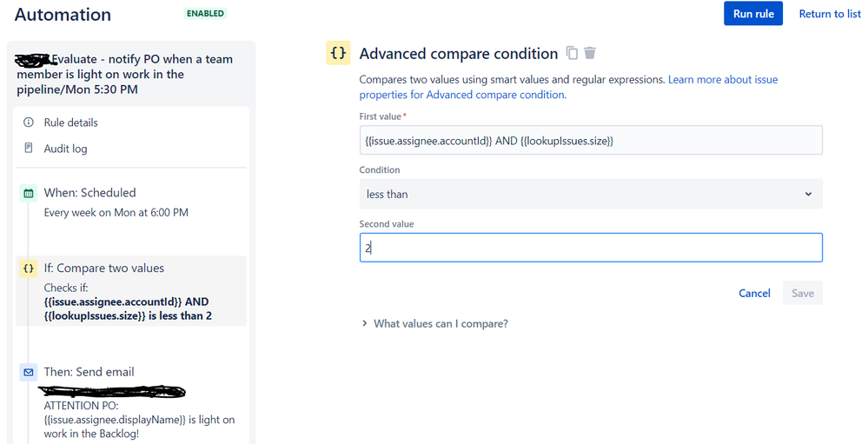Click the copy component icon
Viewport: 868px width, 444px height.
572,53
